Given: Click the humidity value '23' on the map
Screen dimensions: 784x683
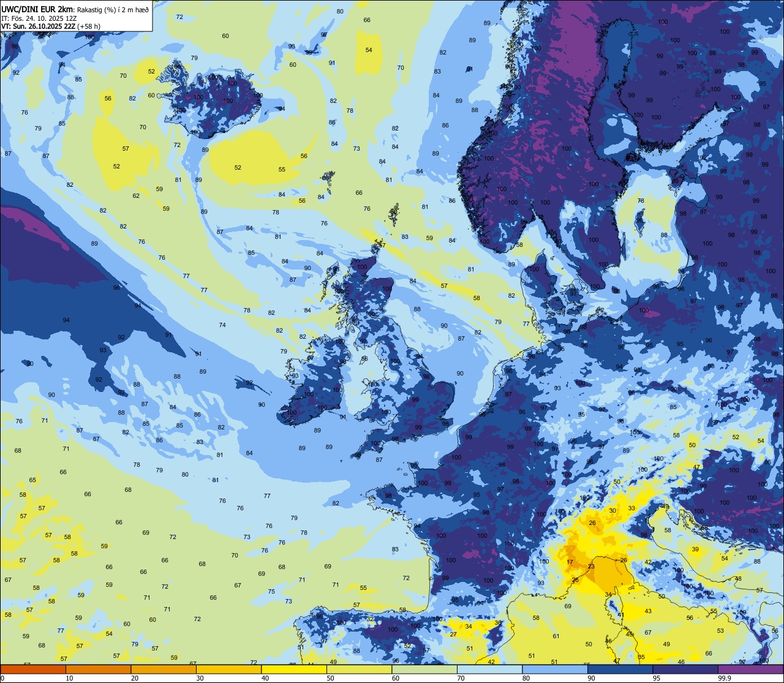Looking at the screenshot, I should click(x=591, y=567).
